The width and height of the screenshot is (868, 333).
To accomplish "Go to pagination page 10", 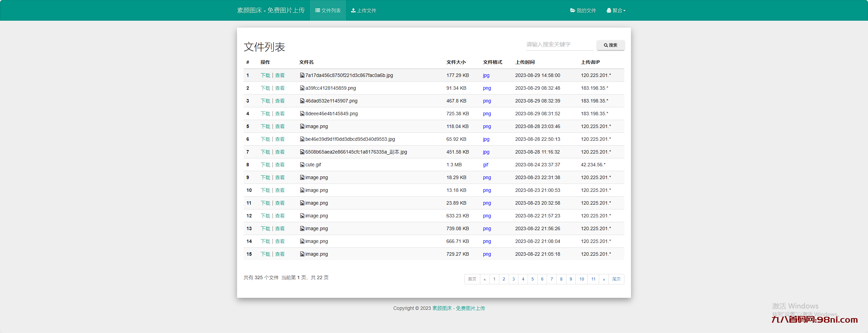I will tap(582, 279).
